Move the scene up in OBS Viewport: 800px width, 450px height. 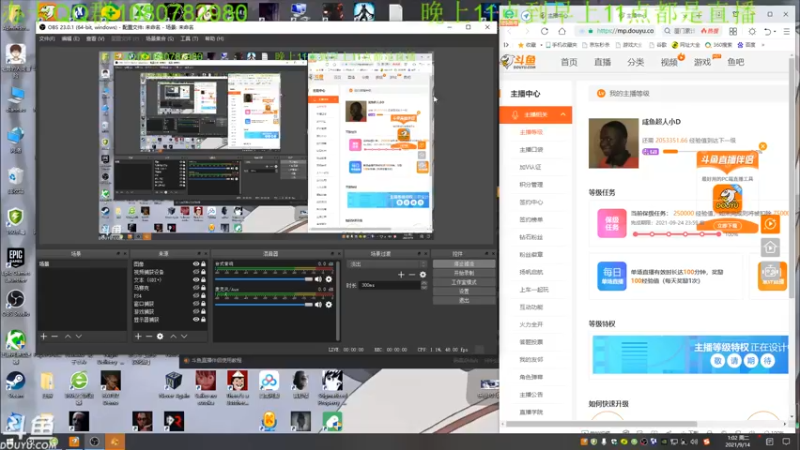[68, 336]
